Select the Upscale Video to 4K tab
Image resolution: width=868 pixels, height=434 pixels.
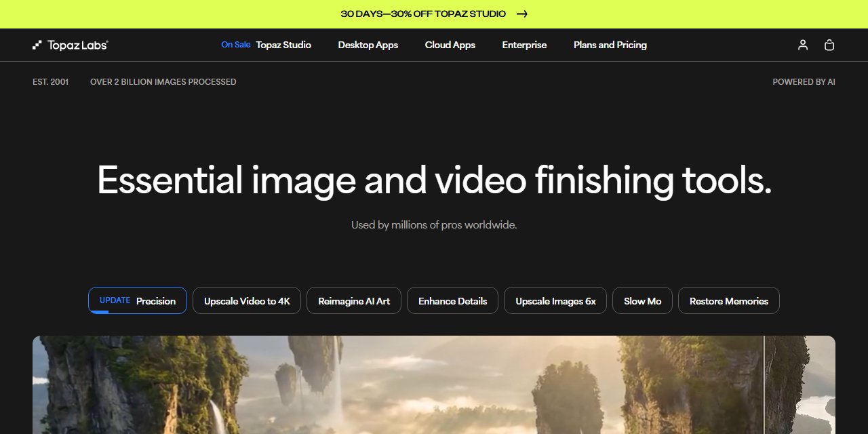[x=247, y=300]
